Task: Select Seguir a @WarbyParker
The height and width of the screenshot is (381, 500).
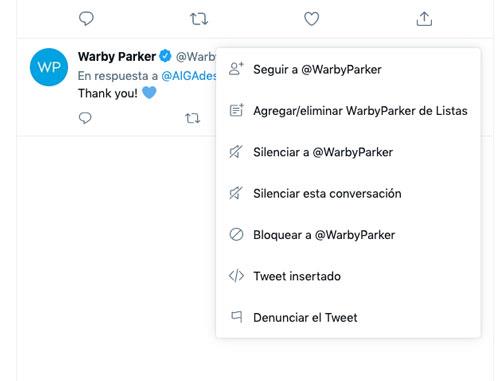Action: 348,69
